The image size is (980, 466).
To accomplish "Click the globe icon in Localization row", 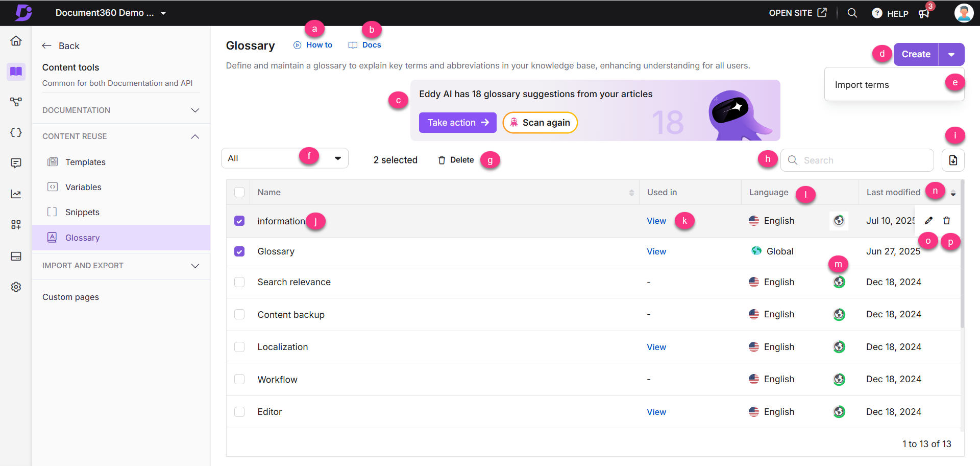I will [x=839, y=347].
